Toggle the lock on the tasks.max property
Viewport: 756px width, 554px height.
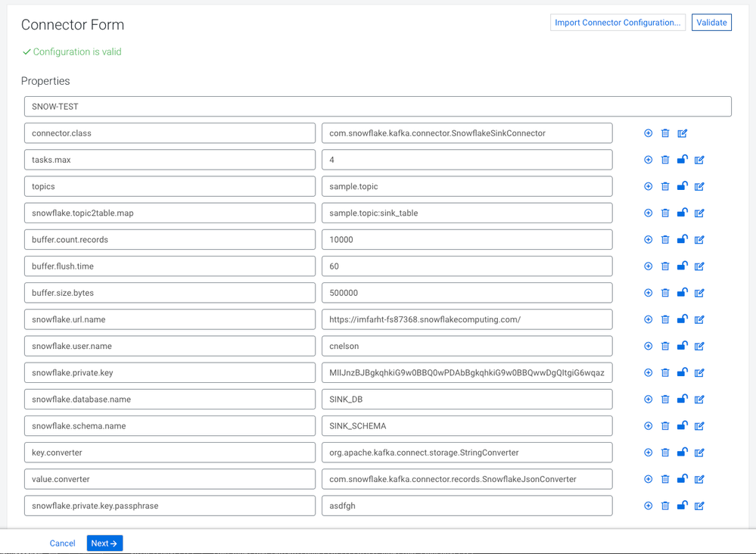click(x=682, y=160)
